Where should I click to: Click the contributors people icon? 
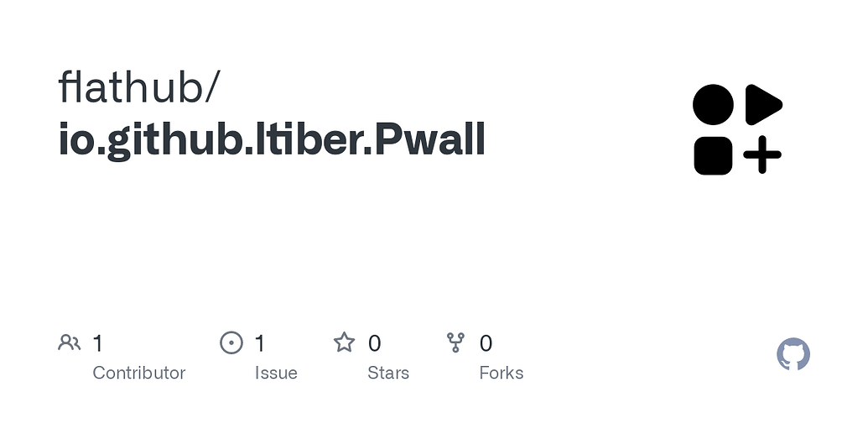pyautogui.click(x=70, y=342)
